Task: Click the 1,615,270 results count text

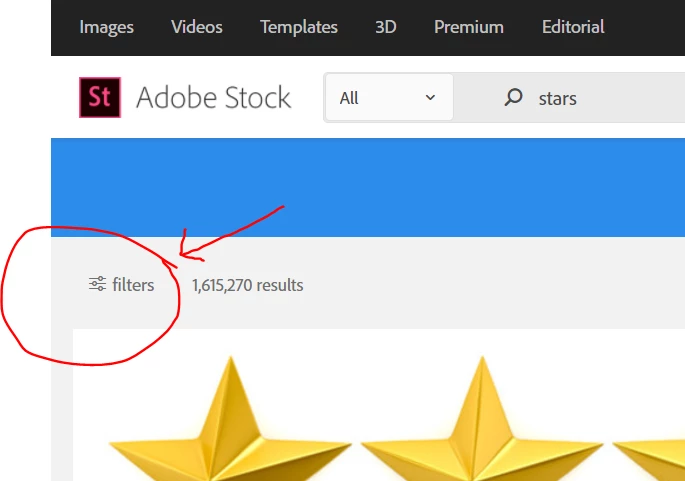Action: [x=248, y=285]
